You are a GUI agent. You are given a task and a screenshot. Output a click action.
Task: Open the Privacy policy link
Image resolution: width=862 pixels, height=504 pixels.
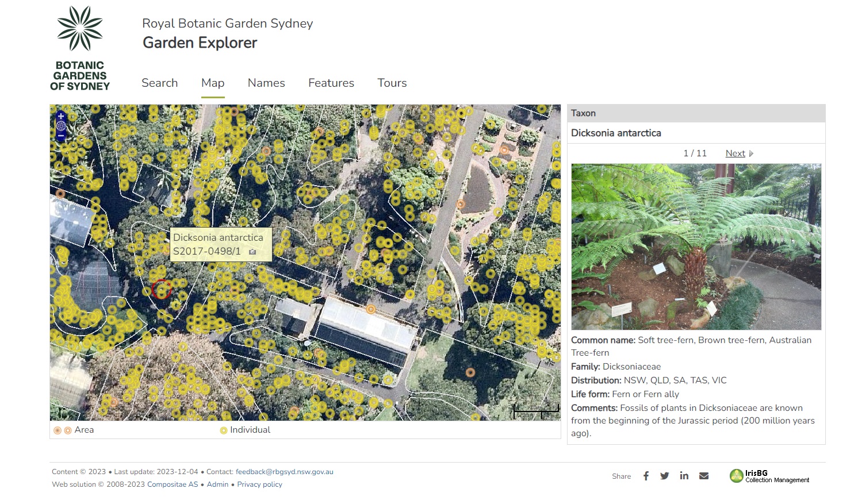259,484
